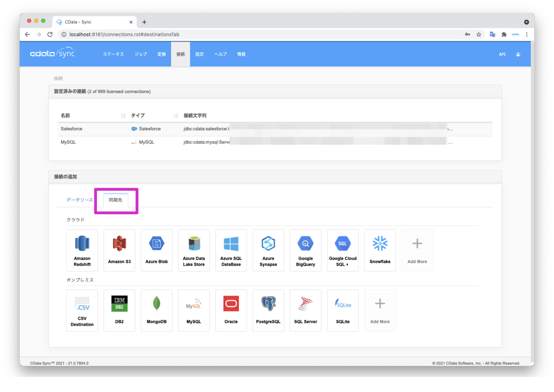Screen dimensions: 554x392
Task: Pick the Azure Blob destination tile
Action: [157, 250]
